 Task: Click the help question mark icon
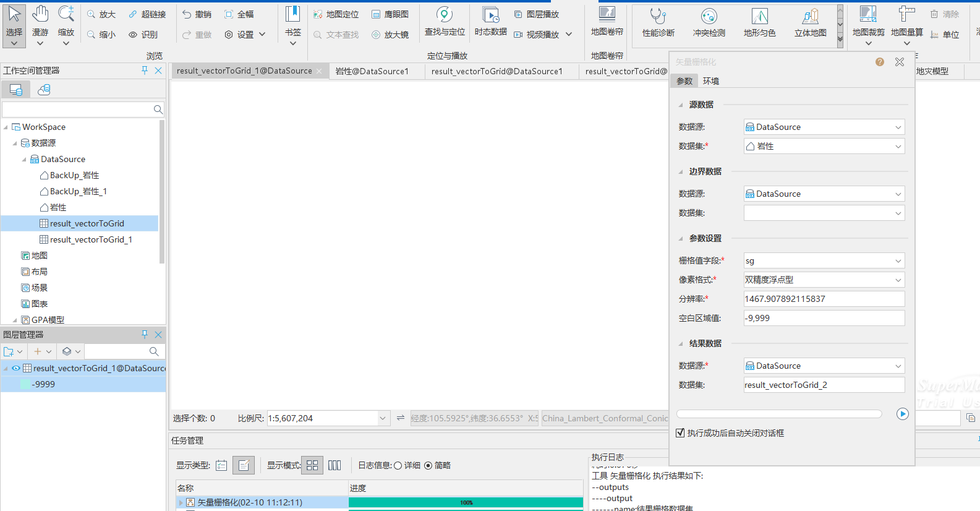coord(880,62)
